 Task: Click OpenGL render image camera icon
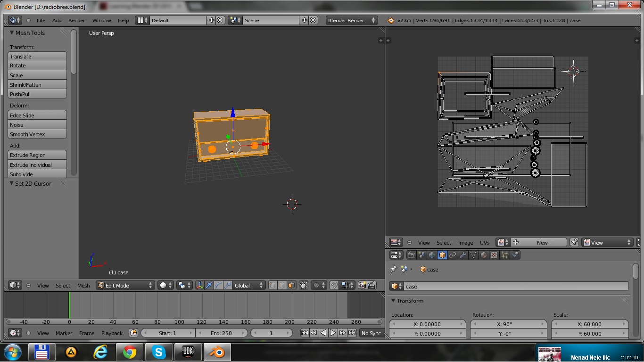click(362, 285)
